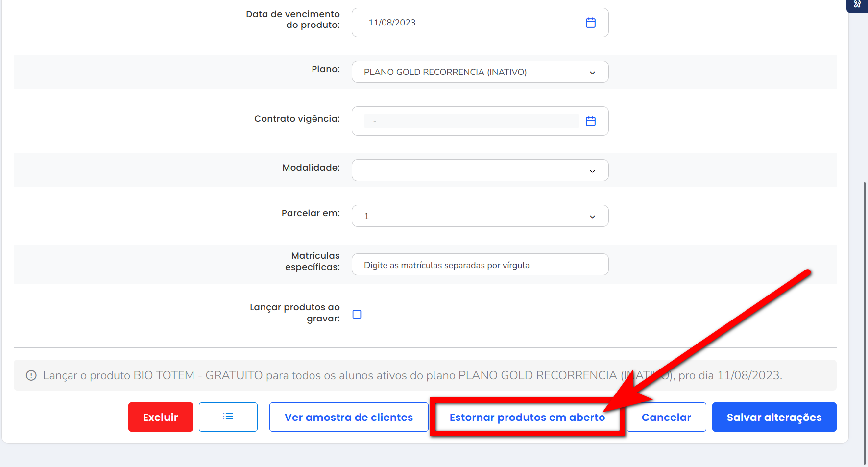Viewport: 868px width, 467px height.
Task: Click the info icon in the notice banner
Action: click(x=31, y=375)
